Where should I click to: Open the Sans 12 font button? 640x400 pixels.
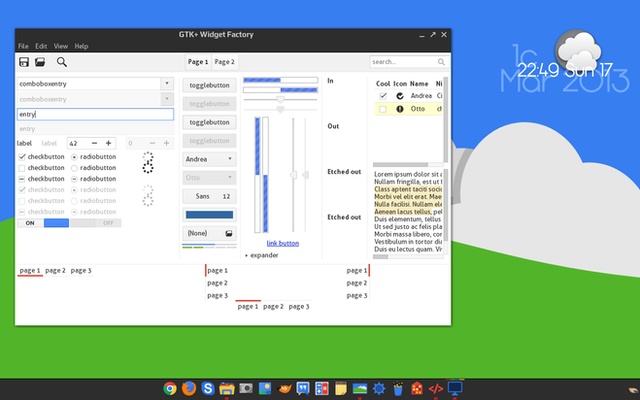pos(209,196)
